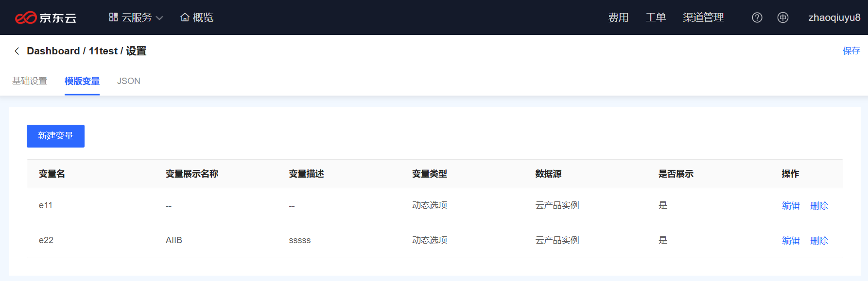The image size is (868, 281).
Task: Expand the 云服务 dropdown chevron
Action: [159, 18]
